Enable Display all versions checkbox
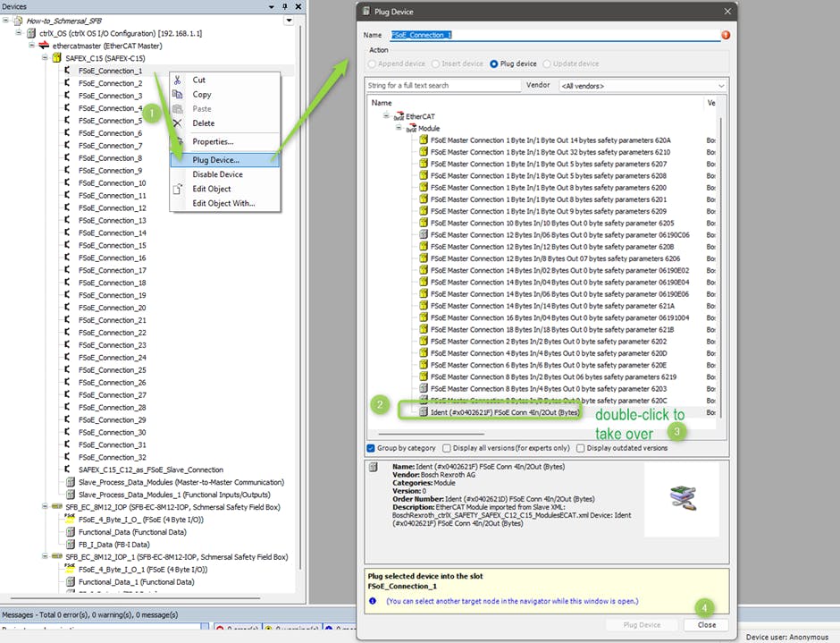 (x=446, y=448)
